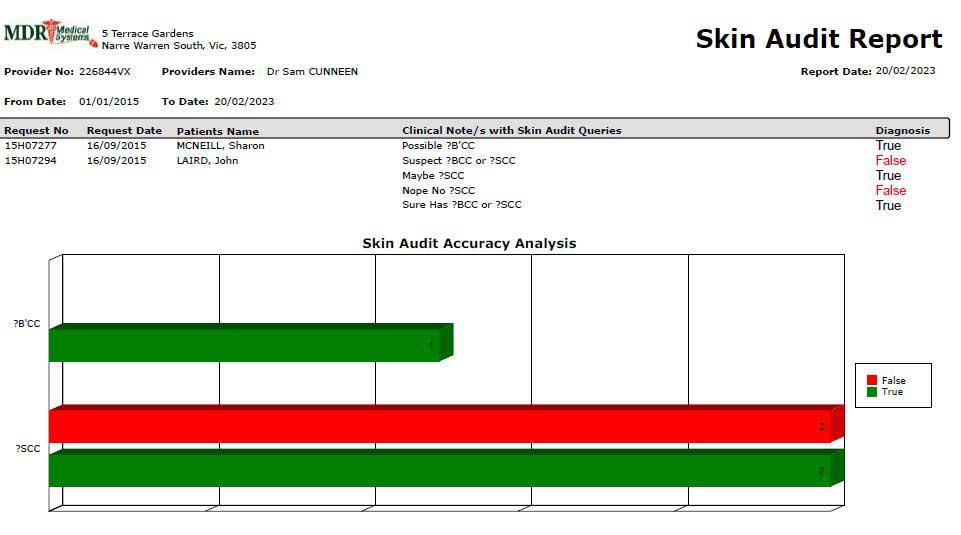The width and height of the screenshot is (961, 535).
Task: Select patient LAIRD, John
Action: (x=207, y=161)
